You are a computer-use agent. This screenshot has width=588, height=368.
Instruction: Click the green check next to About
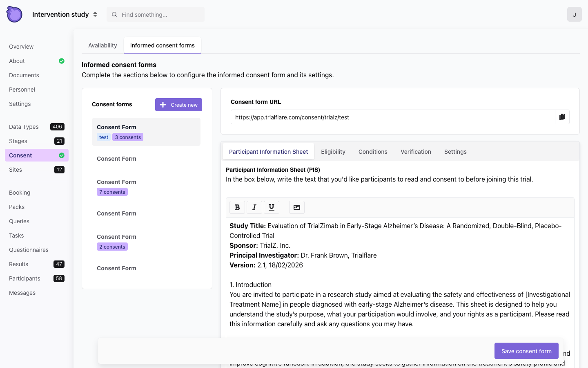pos(62,61)
